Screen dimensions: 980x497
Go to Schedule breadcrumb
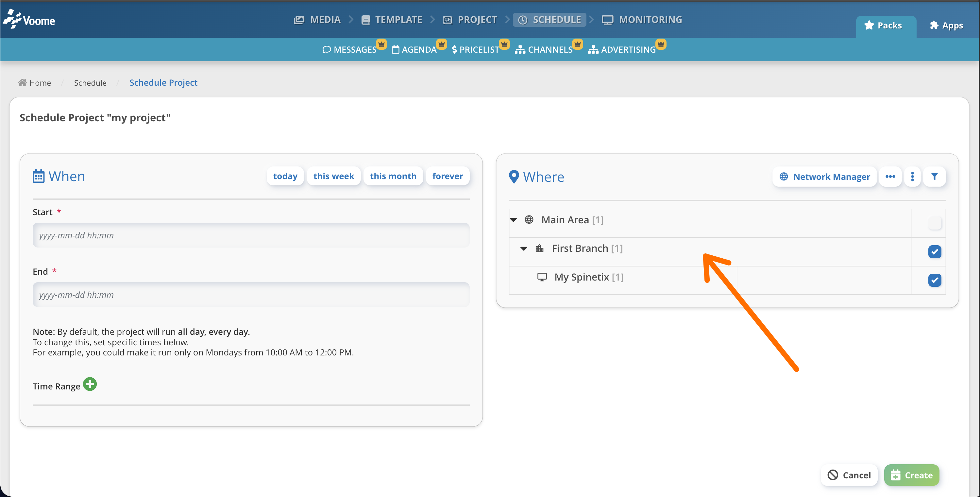(90, 83)
